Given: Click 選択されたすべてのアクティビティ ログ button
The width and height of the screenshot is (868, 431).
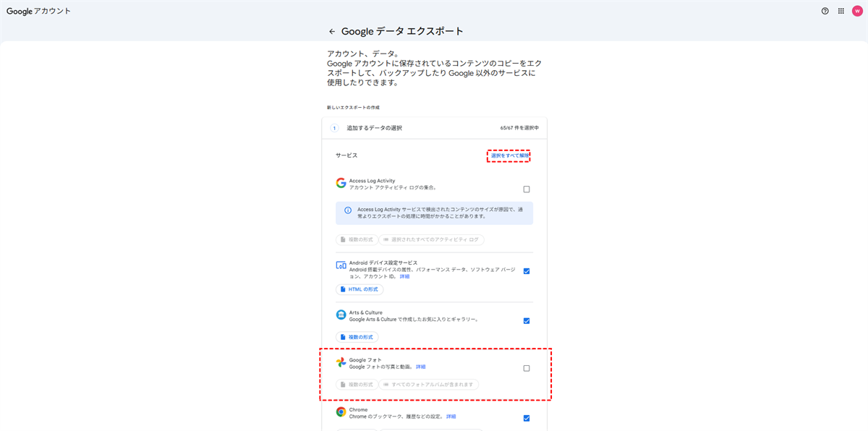Looking at the screenshot, I should [432, 239].
